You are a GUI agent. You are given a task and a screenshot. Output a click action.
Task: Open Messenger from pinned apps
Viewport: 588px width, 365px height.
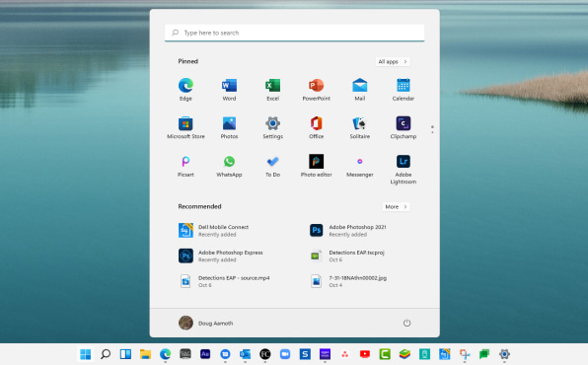(x=360, y=166)
